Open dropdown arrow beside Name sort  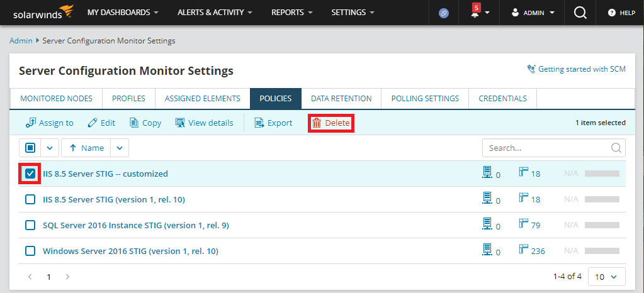pyautogui.click(x=120, y=148)
